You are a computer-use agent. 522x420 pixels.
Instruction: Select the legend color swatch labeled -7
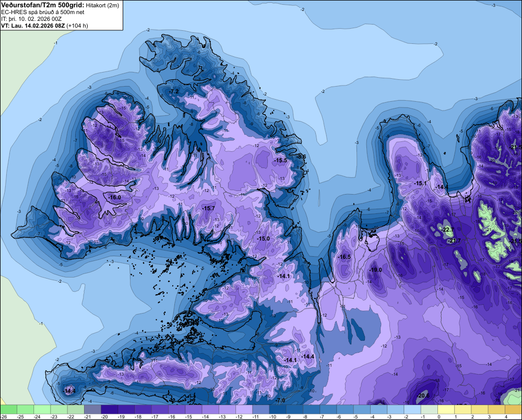[x=328, y=410]
